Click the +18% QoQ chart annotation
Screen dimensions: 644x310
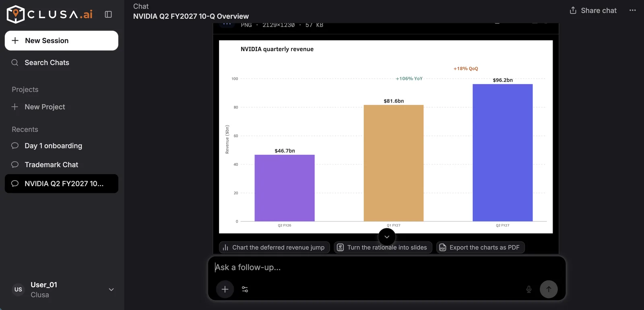(466, 69)
